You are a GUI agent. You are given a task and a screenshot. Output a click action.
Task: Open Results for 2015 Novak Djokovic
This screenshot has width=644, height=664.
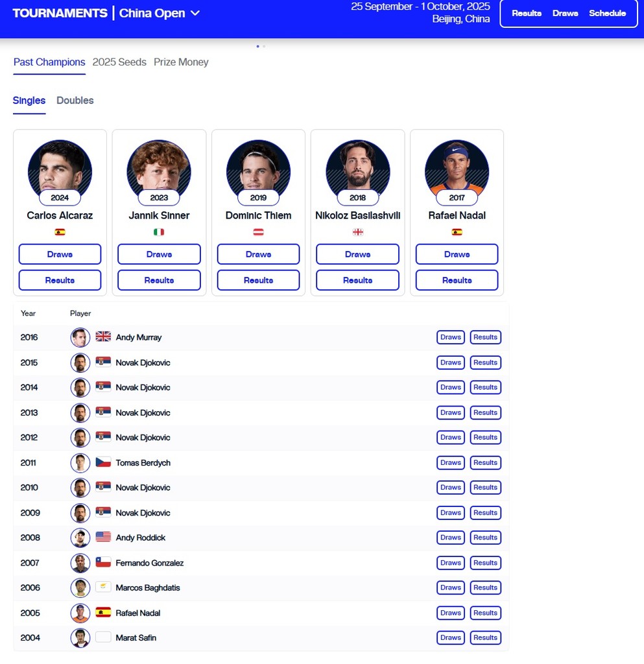pos(485,363)
